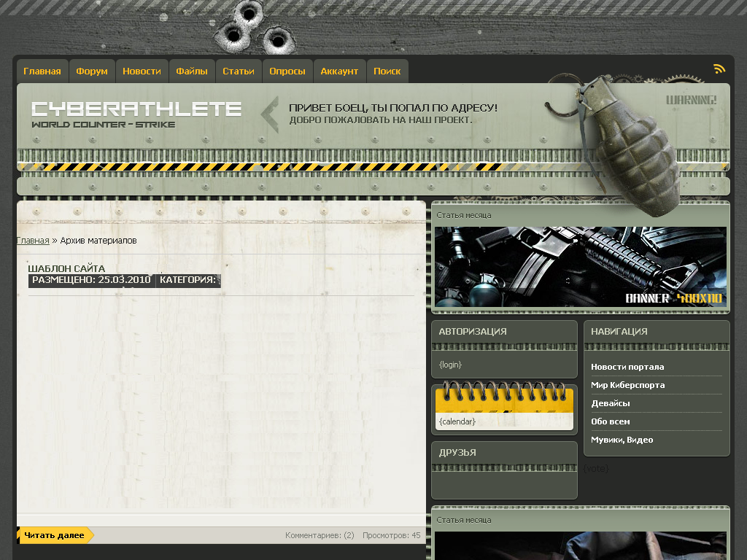The width and height of the screenshot is (747, 560).
Task: Open the Главная tab
Action: [x=42, y=71]
